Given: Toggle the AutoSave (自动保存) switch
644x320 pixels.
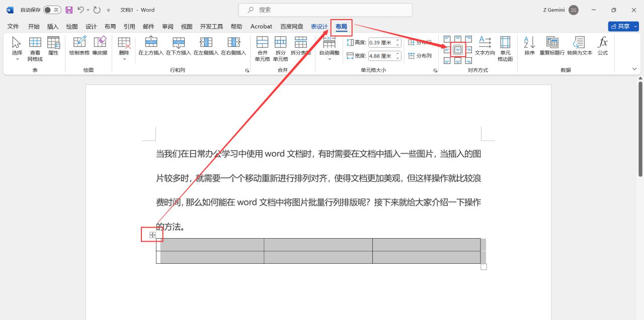Looking at the screenshot, I should 52,10.
